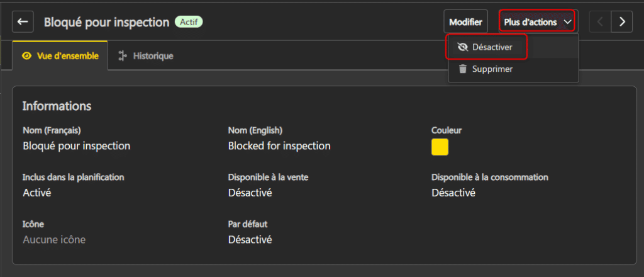Viewport: 644px width, 277px height.
Task: Click the Historique branch icon
Action: (x=123, y=56)
